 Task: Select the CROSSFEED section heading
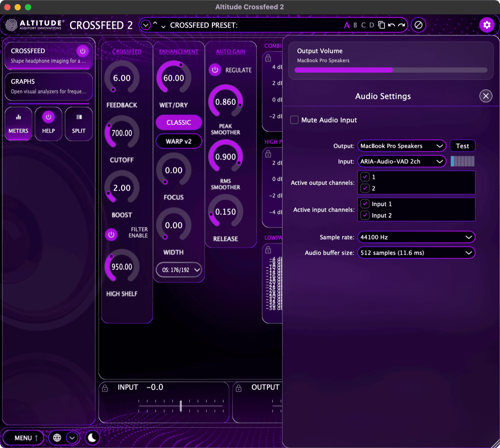coord(127,51)
